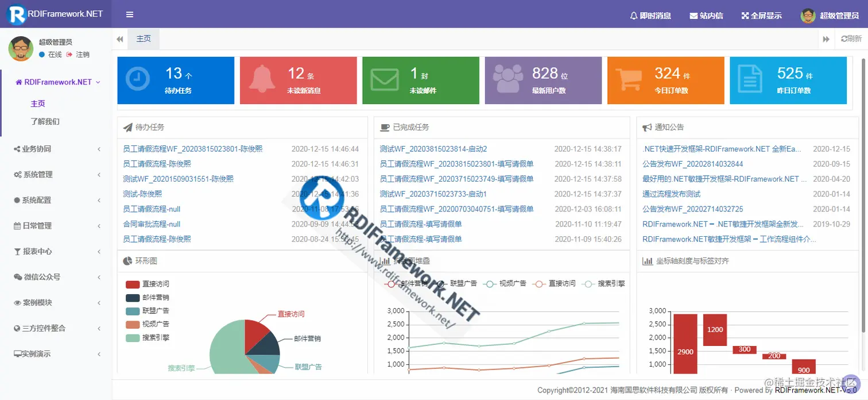Toggle 邮件营销 pie legend swatch

point(133,298)
